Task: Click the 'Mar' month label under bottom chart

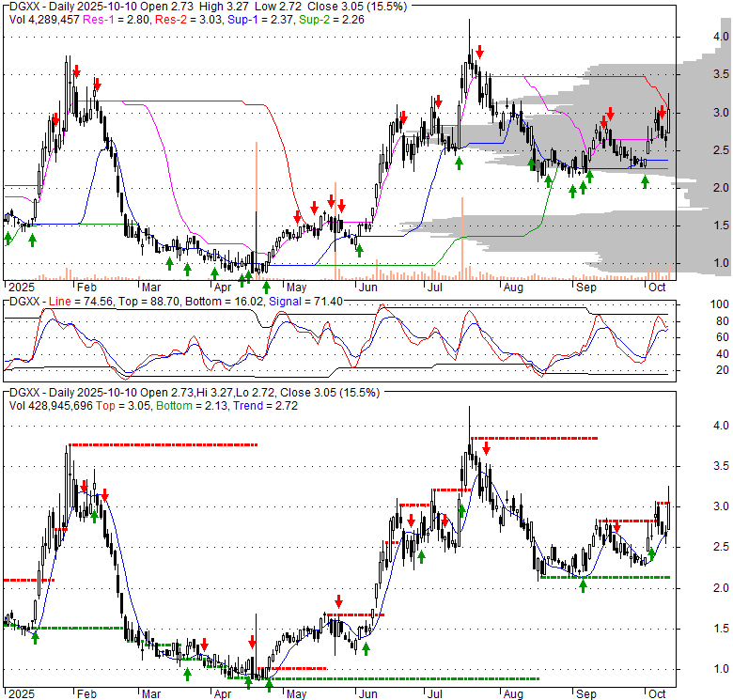Action: pyautogui.click(x=151, y=694)
